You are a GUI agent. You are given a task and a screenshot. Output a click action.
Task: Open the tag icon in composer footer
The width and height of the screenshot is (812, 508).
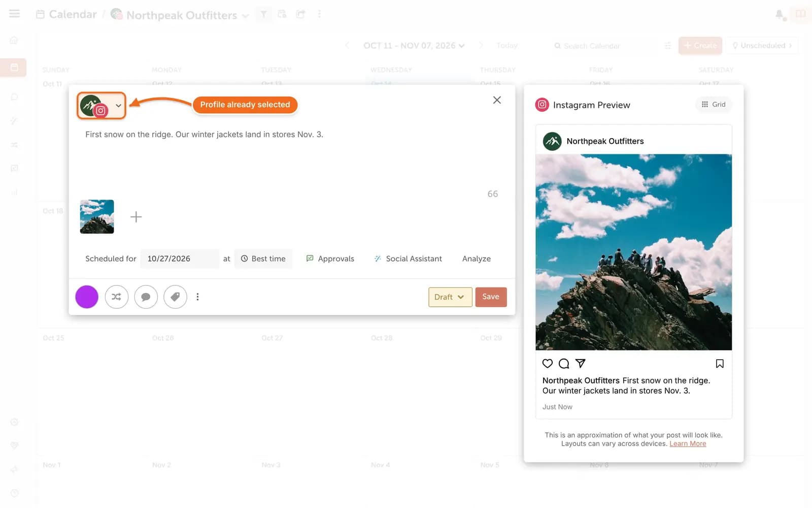tap(175, 297)
